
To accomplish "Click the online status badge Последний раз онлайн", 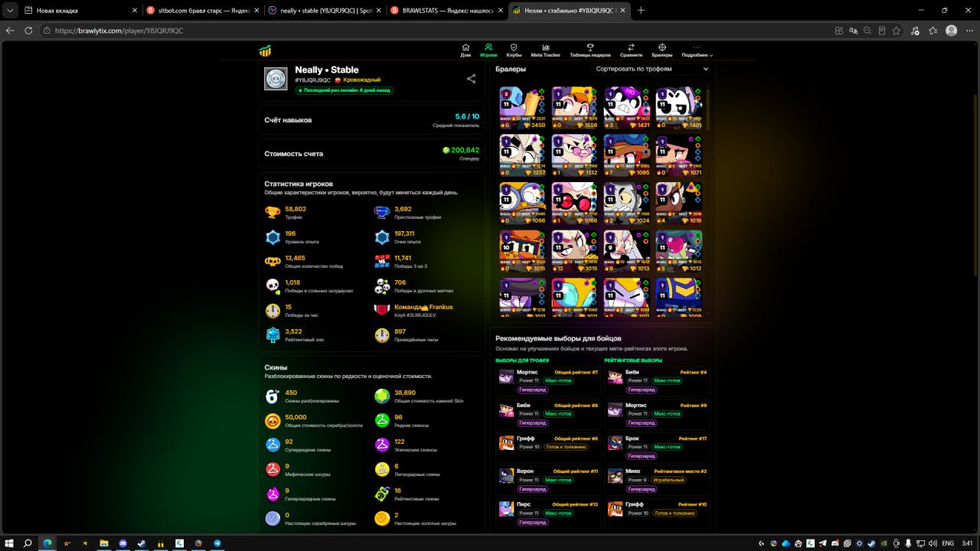I will (x=345, y=90).
